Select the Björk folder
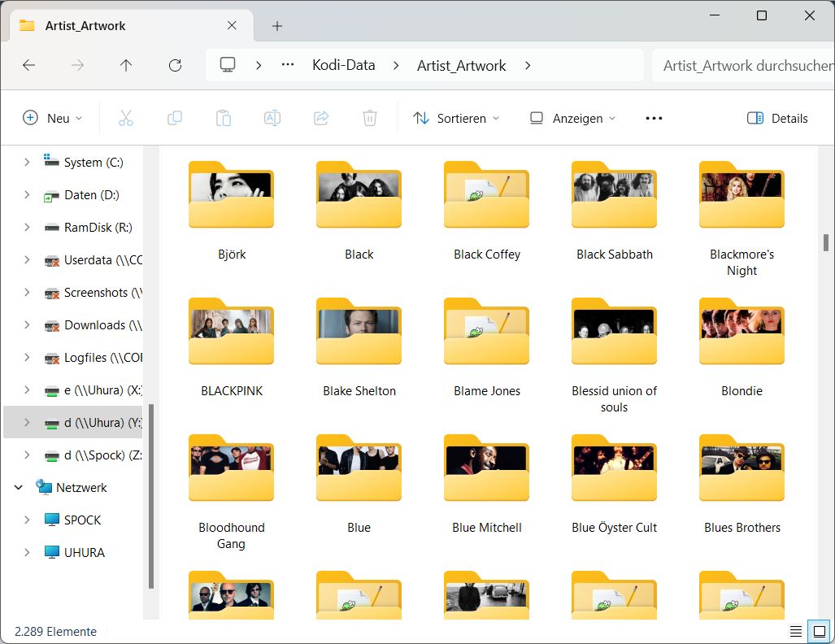This screenshot has width=835, height=644. 231,211
